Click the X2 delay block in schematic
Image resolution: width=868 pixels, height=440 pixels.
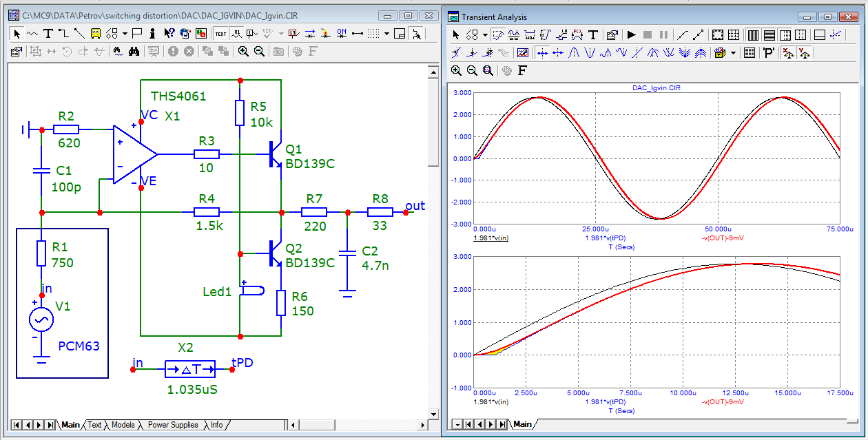click(x=189, y=369)
